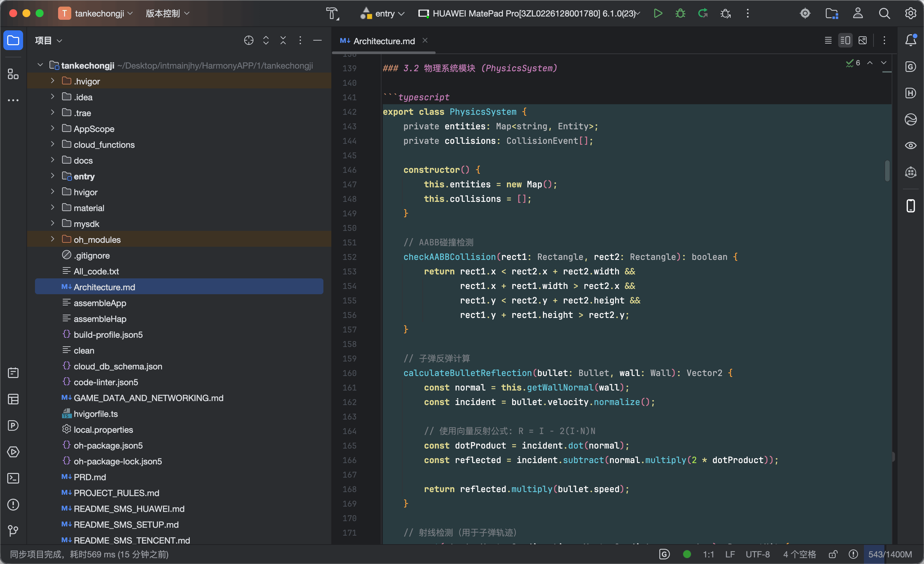The height and width of the screenshot is (564, 924).
Task: Change the UTF-8 file encoding
Action: point(757,554)
